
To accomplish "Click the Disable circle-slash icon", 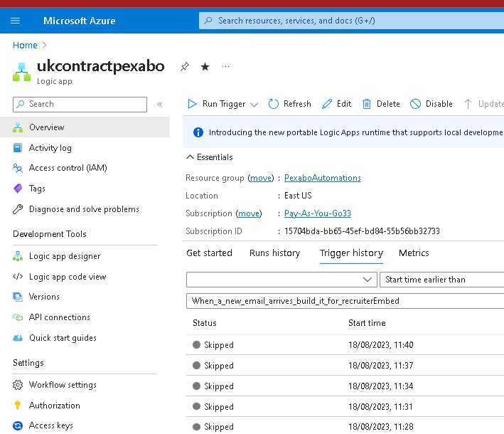I will pyautogui.click(x=415, y=104).
